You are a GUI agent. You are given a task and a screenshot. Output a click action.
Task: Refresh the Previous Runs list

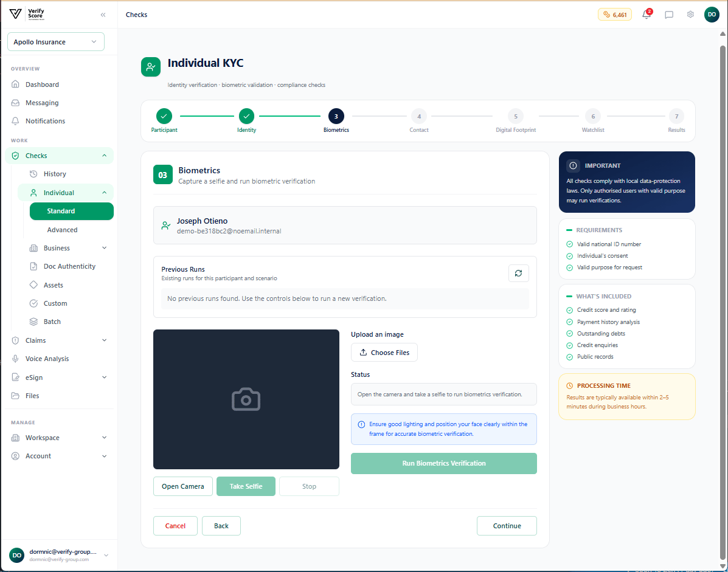click(x=519, y=274)
